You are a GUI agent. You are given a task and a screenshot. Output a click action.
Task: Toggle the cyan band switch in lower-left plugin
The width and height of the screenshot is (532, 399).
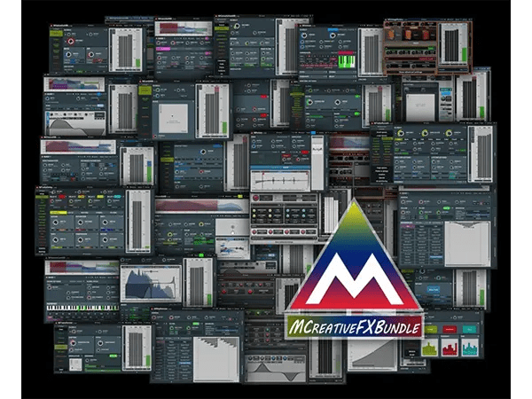(118, 197)
